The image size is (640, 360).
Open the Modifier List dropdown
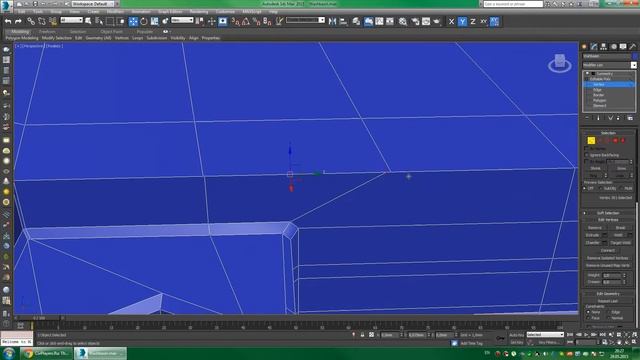609,65
